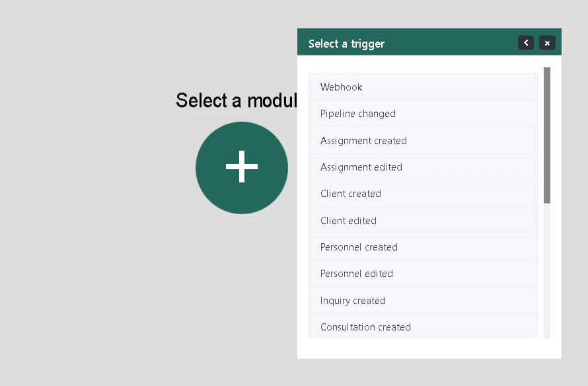This screenshot has height=386, width=588.
Task: Click the gray backdrop left of the plus button
Action: (98, 168)
